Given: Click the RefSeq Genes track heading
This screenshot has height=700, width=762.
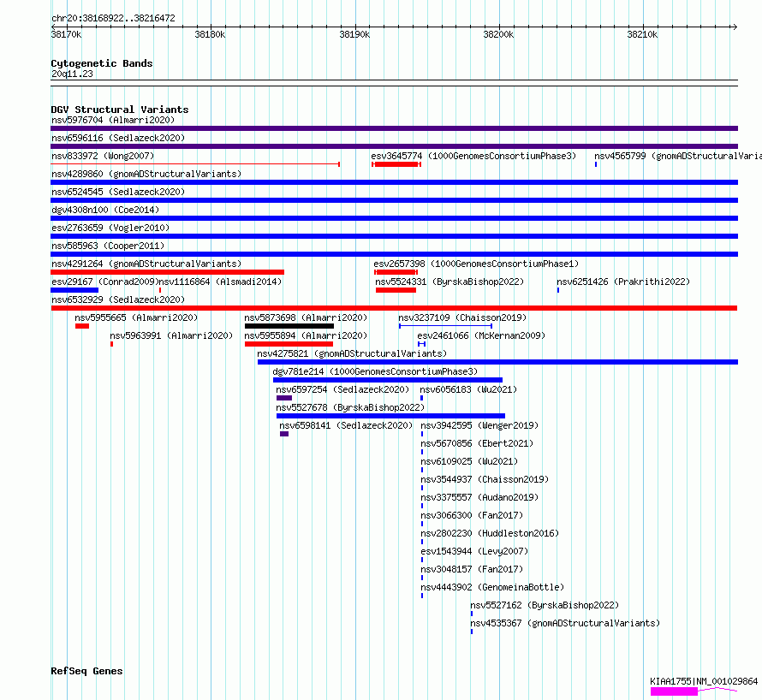Looking at the screenshot, I should pyautogui.click(x=86, y=672).
